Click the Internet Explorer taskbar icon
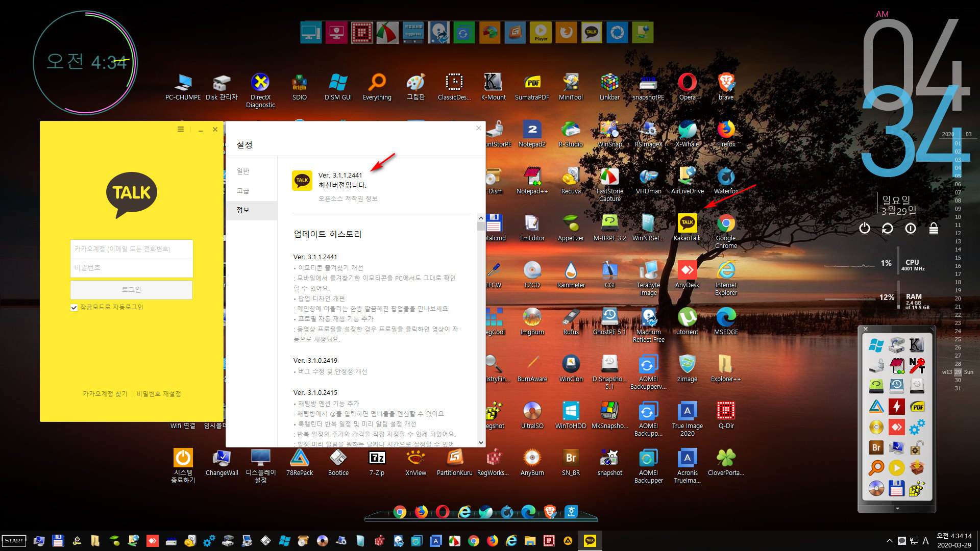Viewport: 980px width, 551px height. (511, 541)
